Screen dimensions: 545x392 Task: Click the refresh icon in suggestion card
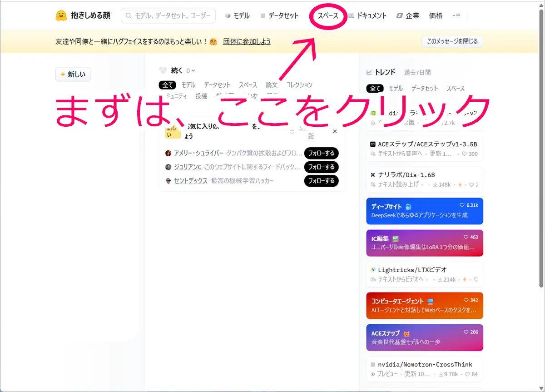[292, 132]
